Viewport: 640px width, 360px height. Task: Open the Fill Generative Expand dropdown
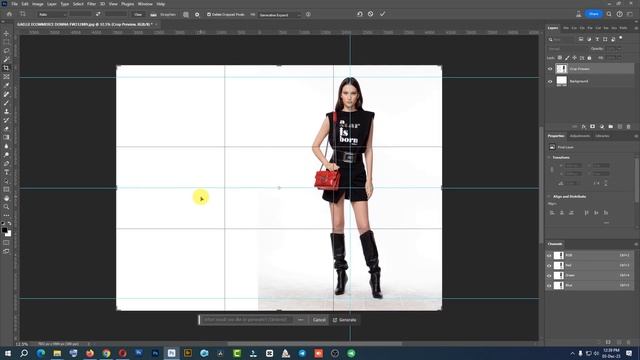pyautogui.click(x=280, y=15)
